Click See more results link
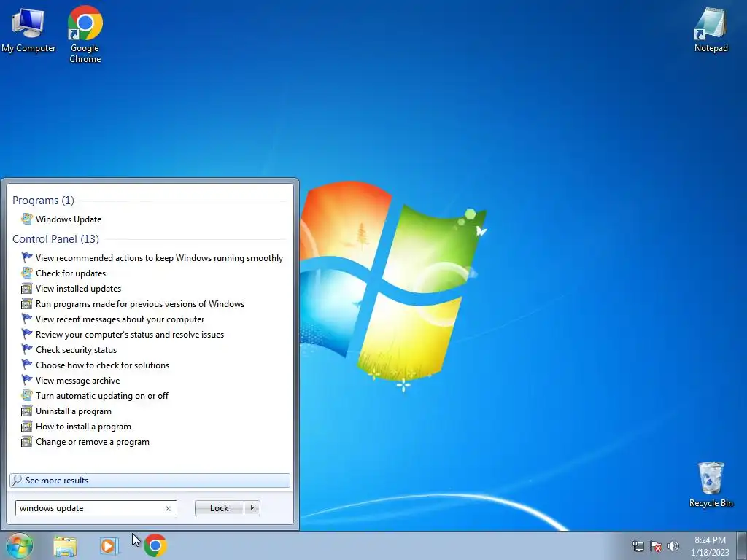The width and height of the screenshot is (747, 560). pos(150,480)
